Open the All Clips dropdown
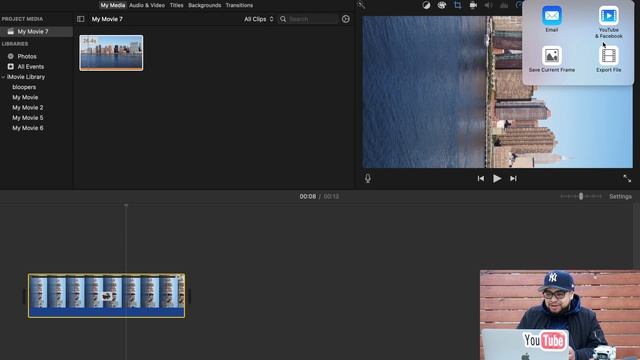 (x=259, y=19)
